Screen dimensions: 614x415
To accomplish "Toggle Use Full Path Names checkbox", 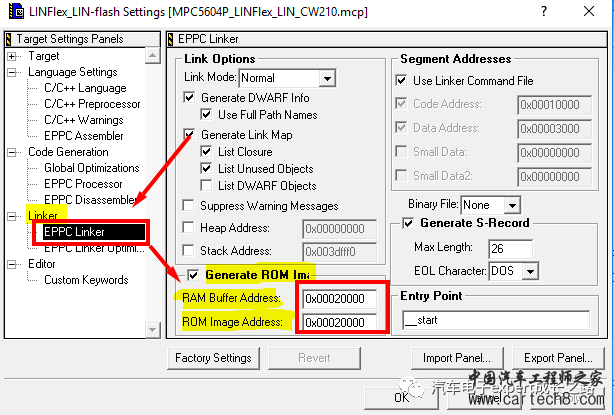I will tap(206, 115).
